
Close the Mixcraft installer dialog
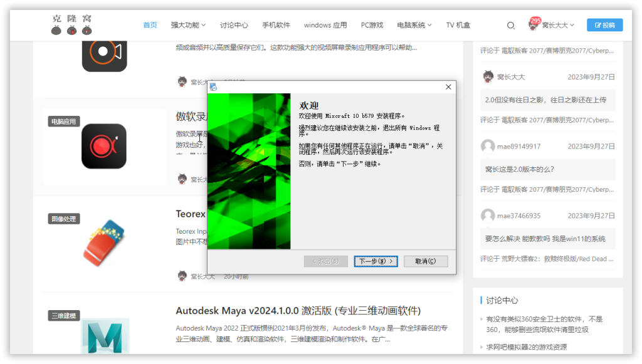pyautogui.click(x=448, y=86)
